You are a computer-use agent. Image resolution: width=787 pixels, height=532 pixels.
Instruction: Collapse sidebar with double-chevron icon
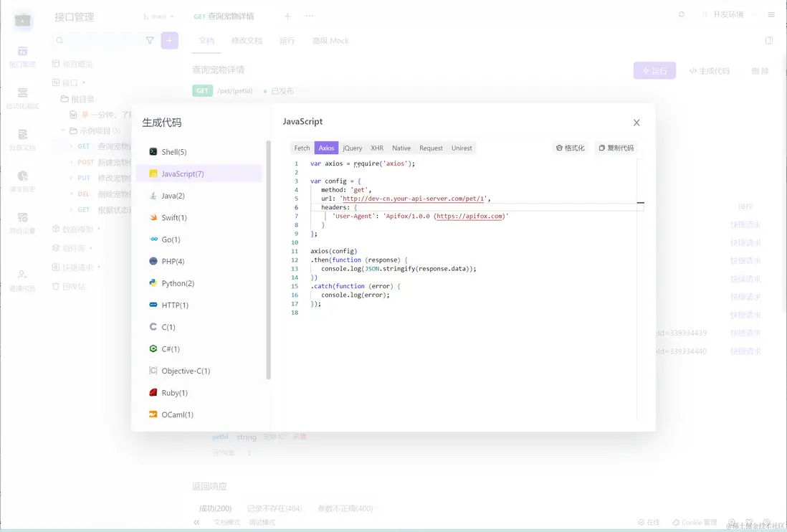(x=196, y=523)
